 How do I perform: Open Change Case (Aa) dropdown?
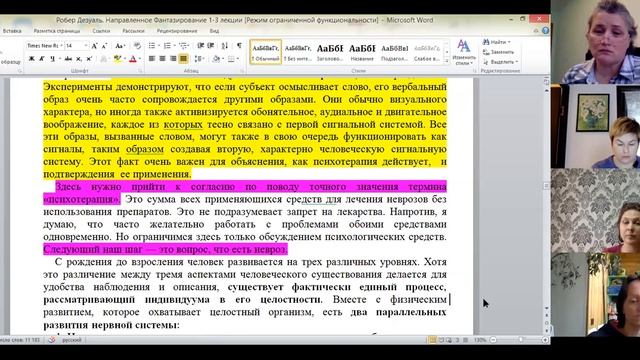coord(120,46)
